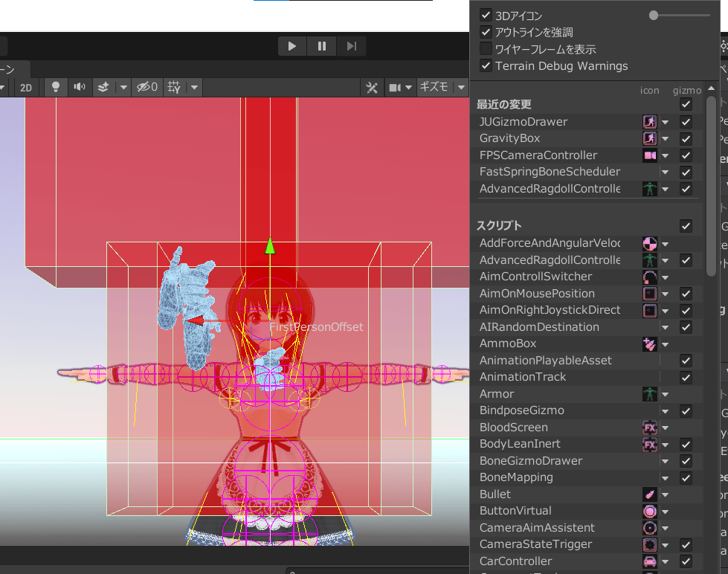This screenshot has height=574, width=728.
Task: Toggle scene audio speaker icon
Action: pos(79,87)
